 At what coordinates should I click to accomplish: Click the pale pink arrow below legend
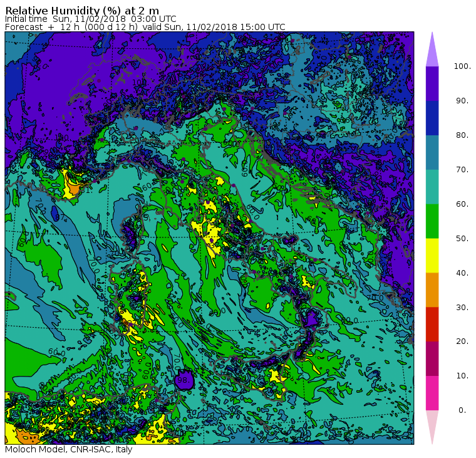[x=432, y=425]
